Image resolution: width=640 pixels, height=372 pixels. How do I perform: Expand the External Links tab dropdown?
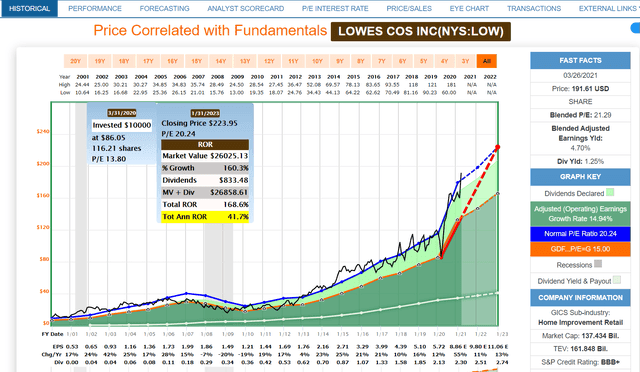[x=608, y=9]
